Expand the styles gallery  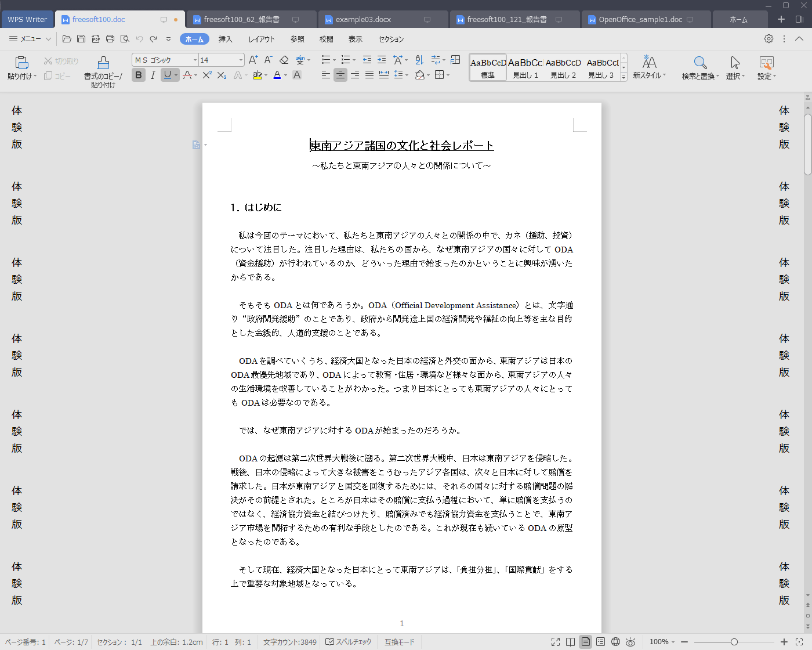[x=623, y=77]
